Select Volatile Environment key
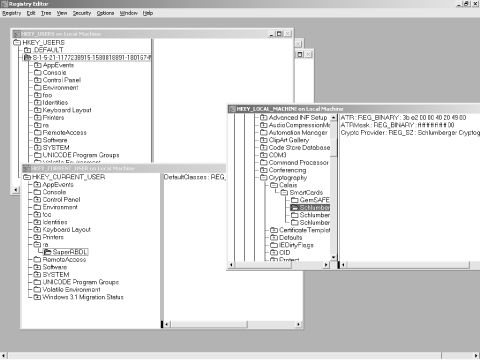This screenshot has width=481, height=360. point(71,289)
